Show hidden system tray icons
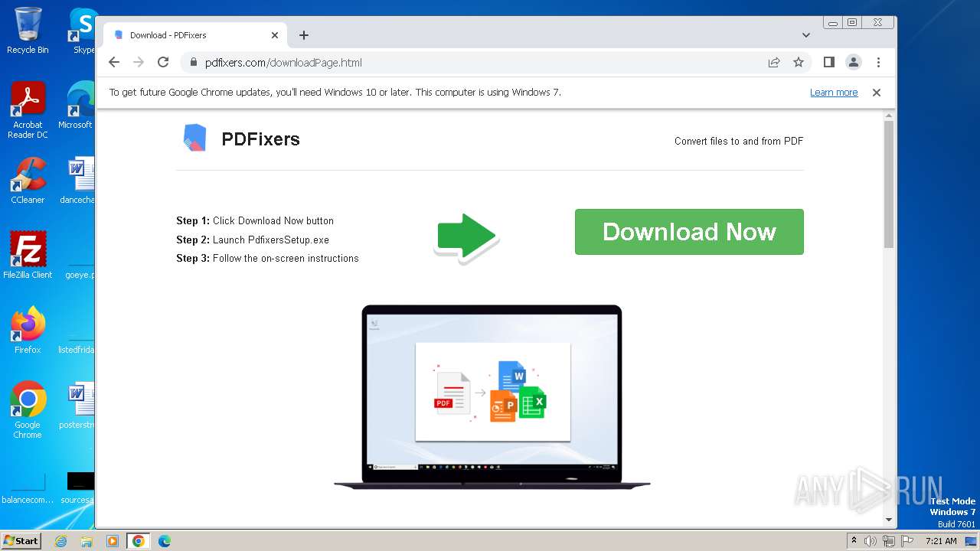980x551 pixels. pyautogui.click(x=854, y=541)
